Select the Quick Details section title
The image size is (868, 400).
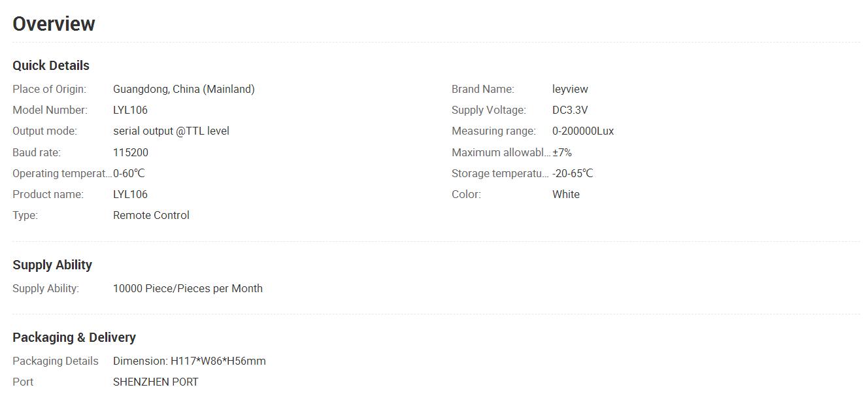pos(51,65)
